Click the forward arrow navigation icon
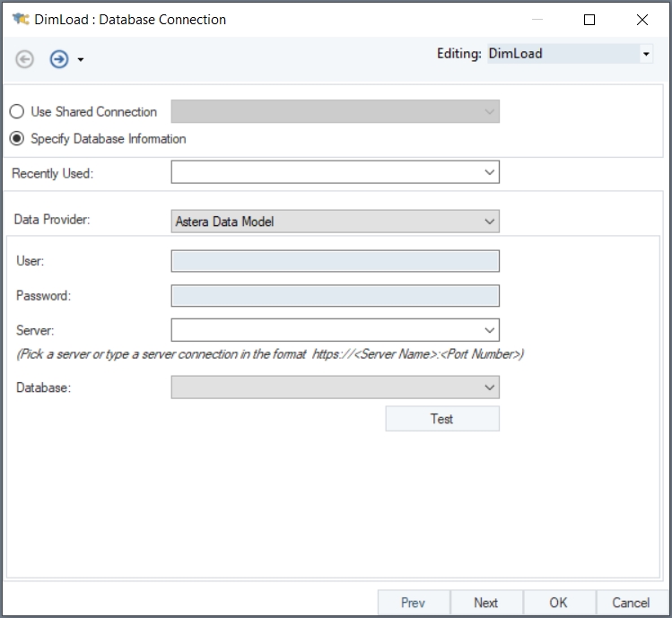The image size is (672, 618). [59, 59]
